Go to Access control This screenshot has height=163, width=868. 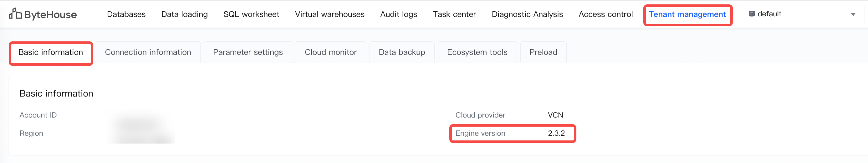click(605, 14)
